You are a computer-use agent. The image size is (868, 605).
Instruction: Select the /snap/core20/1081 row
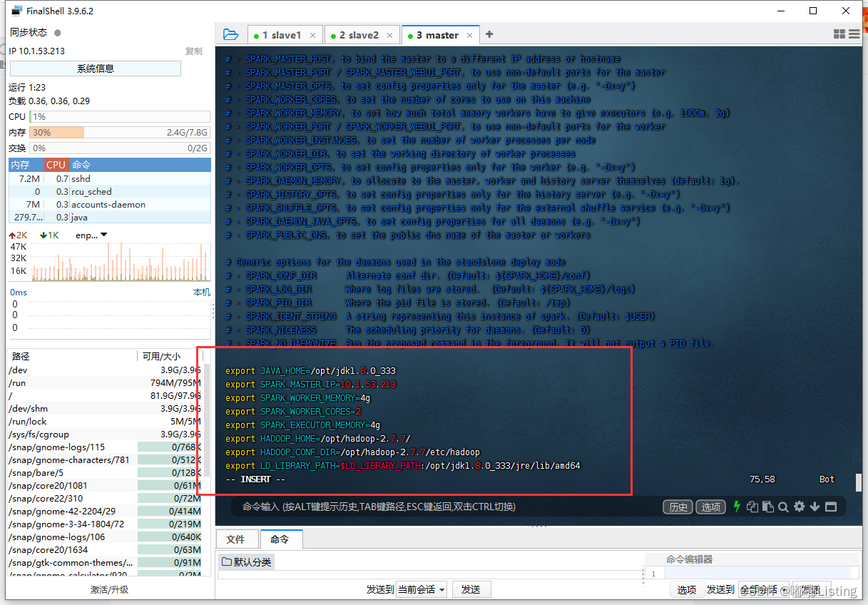(106, 486)
